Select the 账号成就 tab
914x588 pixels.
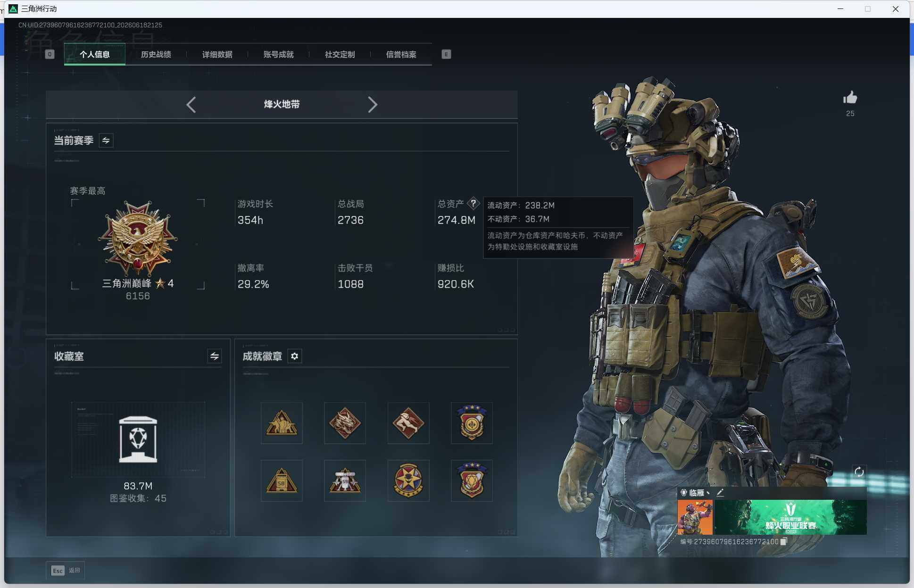coord(279,55)
